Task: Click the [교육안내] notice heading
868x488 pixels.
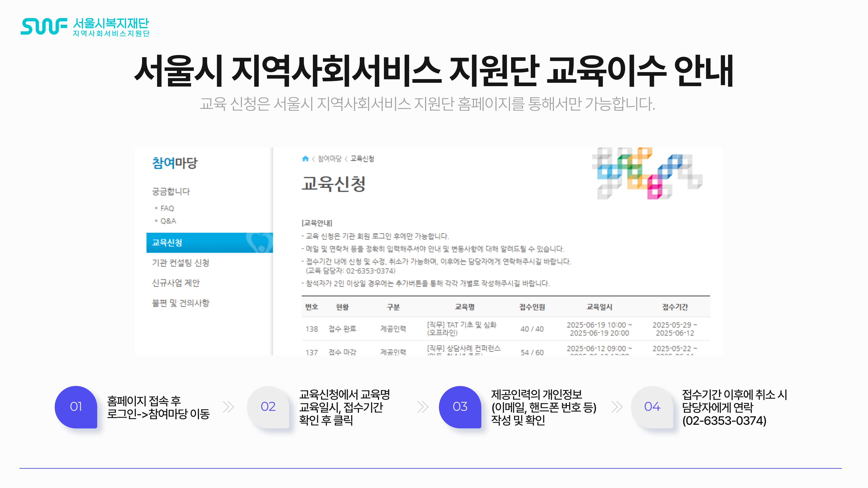Action: [317, 223]
